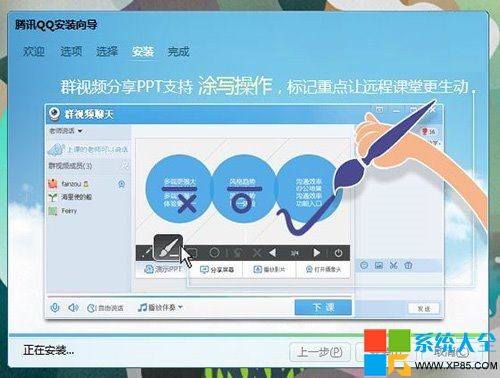This screenshot has width=500, height=378.
Task: Click the fit-screen icon between slide arrows
Action: (x=295, y=253)
